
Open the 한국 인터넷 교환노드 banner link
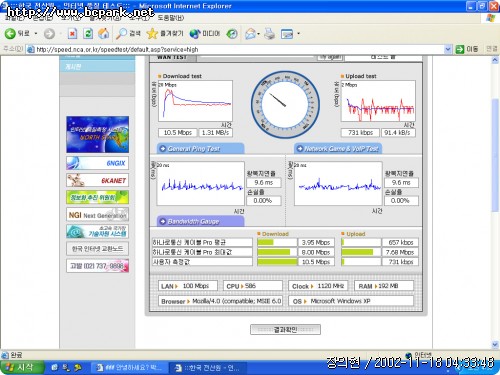[97, 249]
